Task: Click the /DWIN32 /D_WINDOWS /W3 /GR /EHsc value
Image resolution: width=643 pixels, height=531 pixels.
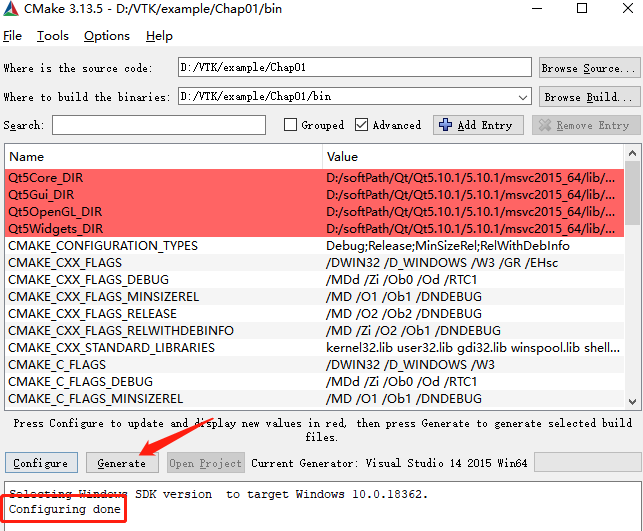Action: click(442, 262)
